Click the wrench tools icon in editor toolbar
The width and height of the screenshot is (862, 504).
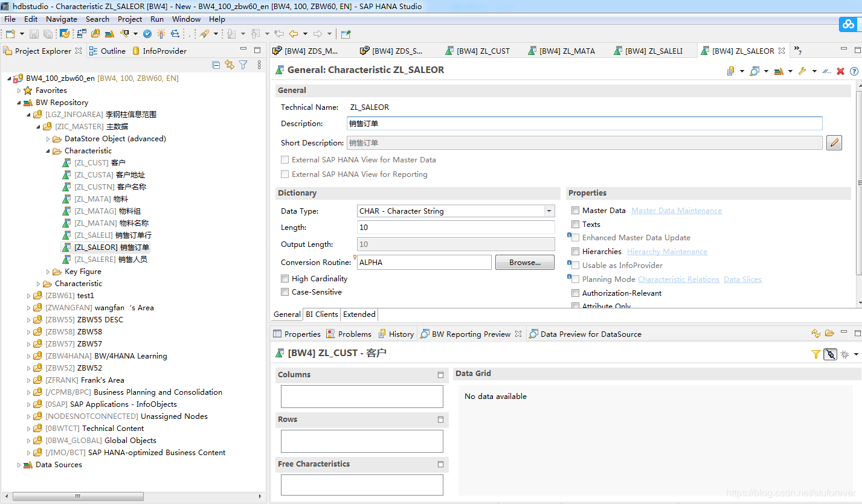[802, 71]
